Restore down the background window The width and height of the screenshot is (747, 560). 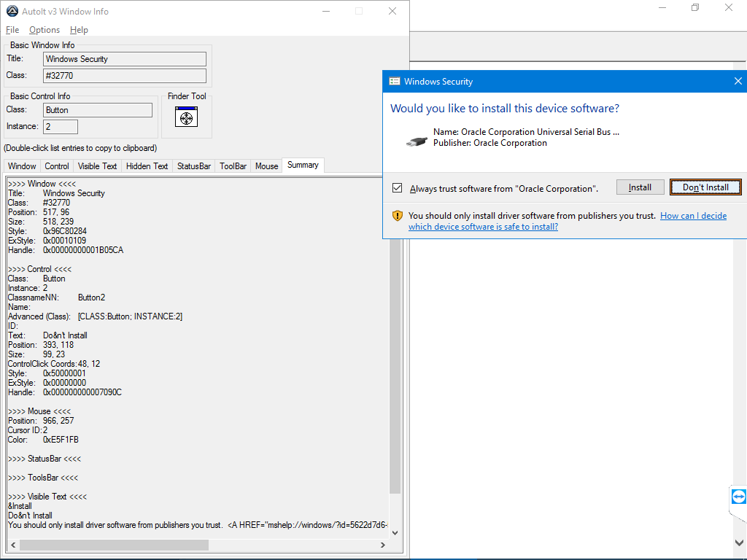coord(695,7)
